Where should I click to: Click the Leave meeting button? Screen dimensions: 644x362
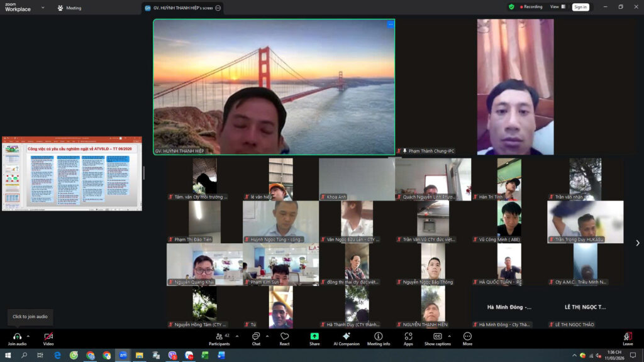pos(628,338)
